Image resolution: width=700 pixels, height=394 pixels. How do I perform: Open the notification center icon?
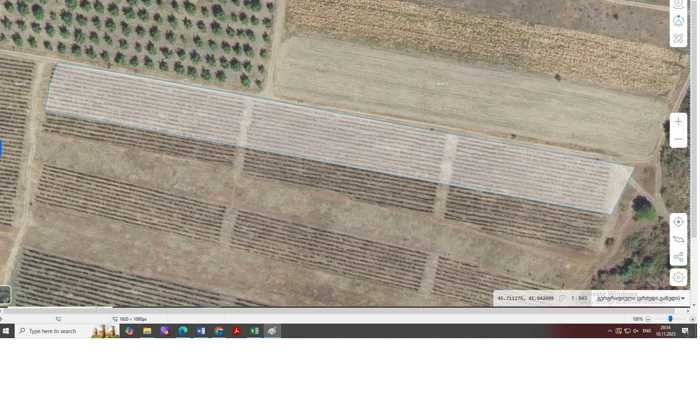[x=685, y=331]
